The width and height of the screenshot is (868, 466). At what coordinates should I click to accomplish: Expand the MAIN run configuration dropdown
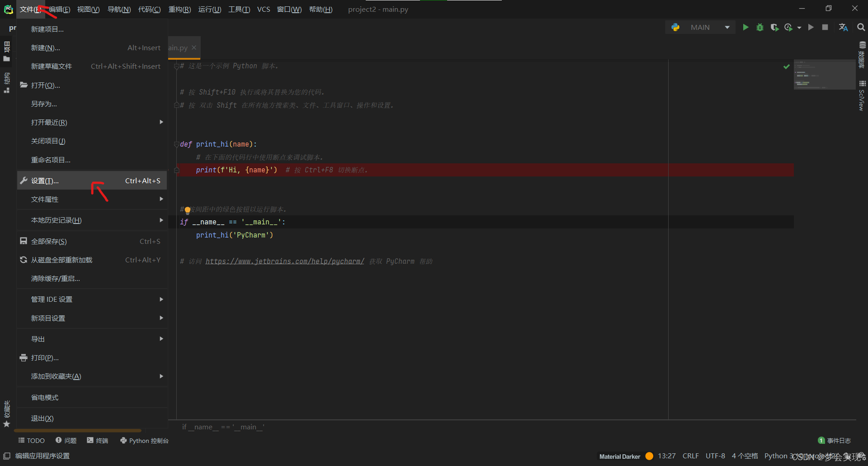[727, 28]
